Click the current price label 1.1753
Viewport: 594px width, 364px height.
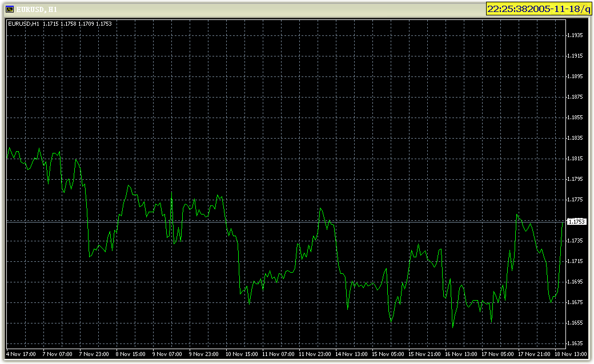pos(576,222)
